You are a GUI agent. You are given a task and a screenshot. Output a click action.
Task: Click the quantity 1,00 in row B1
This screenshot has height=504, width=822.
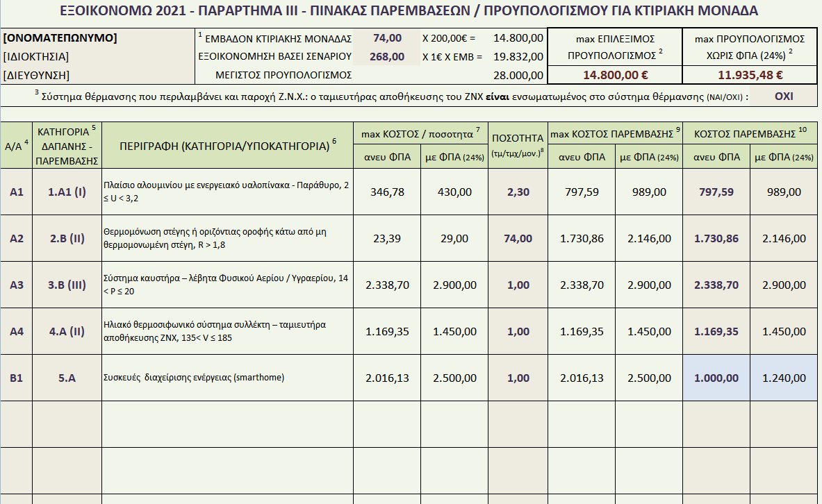pyautogui.click(x=518, y=378)
